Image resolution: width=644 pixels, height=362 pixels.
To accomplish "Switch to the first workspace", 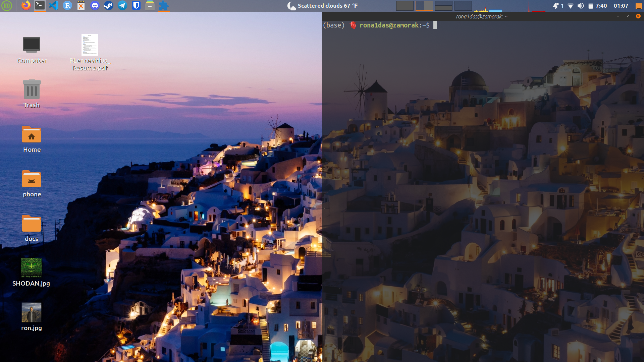I will tap(405, 6).
